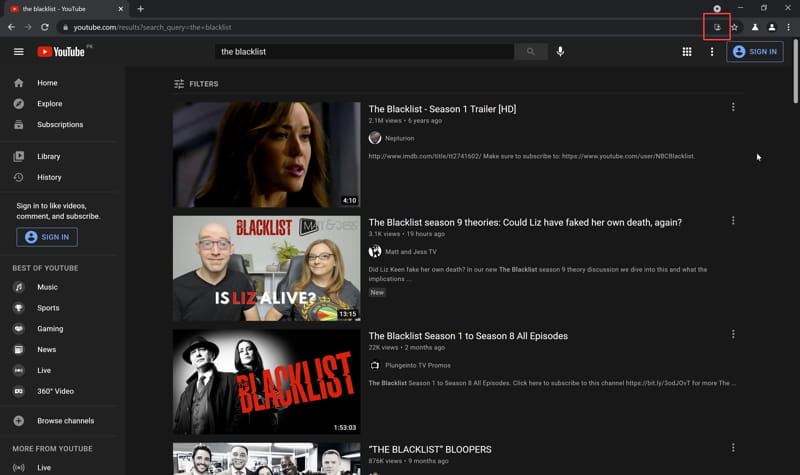Open YouTube settings three-dot menu

click(712, 52)
